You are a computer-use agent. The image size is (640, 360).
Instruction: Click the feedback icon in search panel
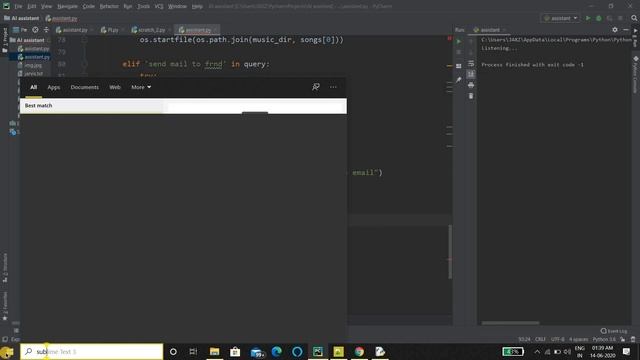pyautogui.click(x=316, y=87)
